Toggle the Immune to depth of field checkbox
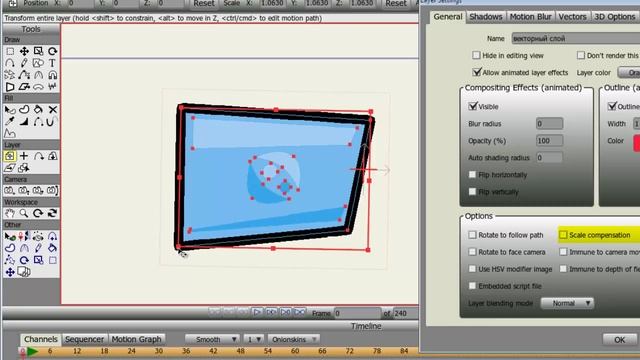The height and width of the screenshot is (360, 640). [x=563, y=269]
